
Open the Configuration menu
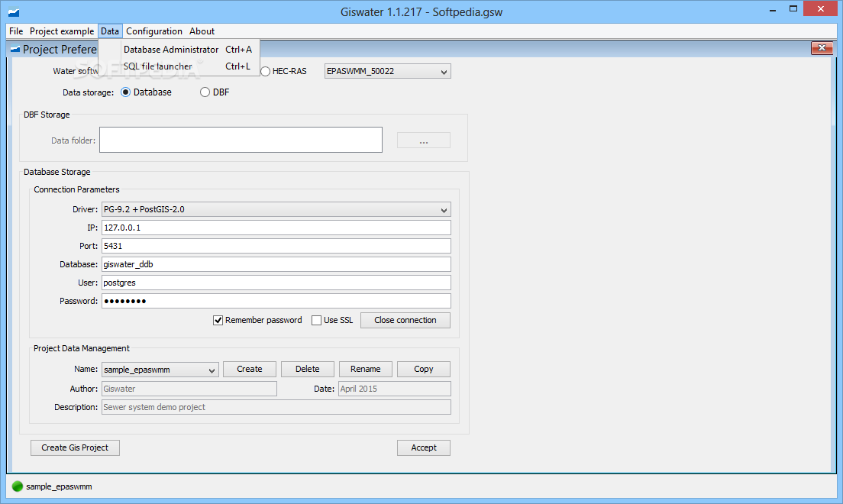click(x=154, y=31)
